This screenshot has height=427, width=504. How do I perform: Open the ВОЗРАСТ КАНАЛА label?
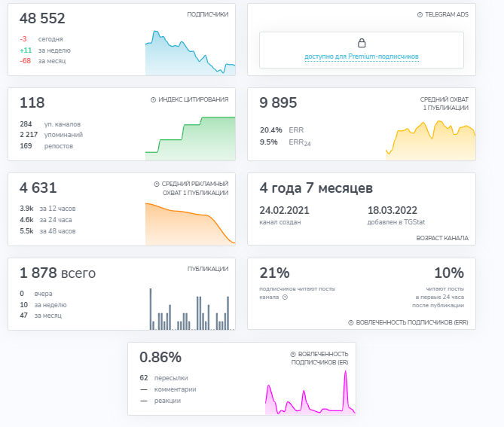point(442,238)
